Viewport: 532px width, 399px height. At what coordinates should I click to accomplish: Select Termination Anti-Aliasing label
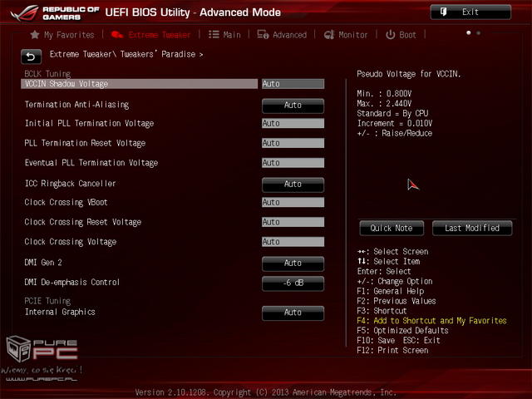pos(76,105)
